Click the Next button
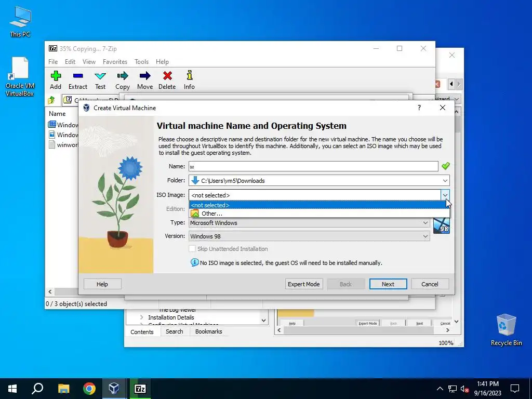The width and height of the screenshot is (532, 399). click(x=388, y=284)
